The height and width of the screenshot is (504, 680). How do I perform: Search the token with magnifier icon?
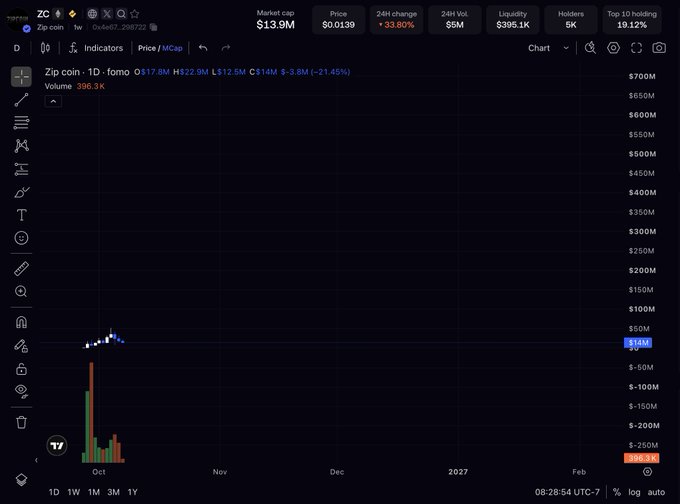point(121,14)
